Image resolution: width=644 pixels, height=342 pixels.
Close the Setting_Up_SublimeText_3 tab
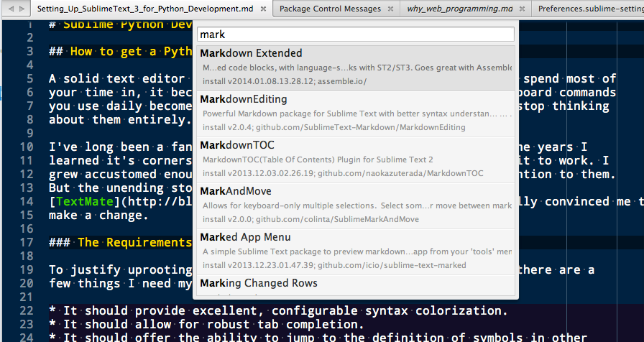pyautogui.click(x=263, y=9)
